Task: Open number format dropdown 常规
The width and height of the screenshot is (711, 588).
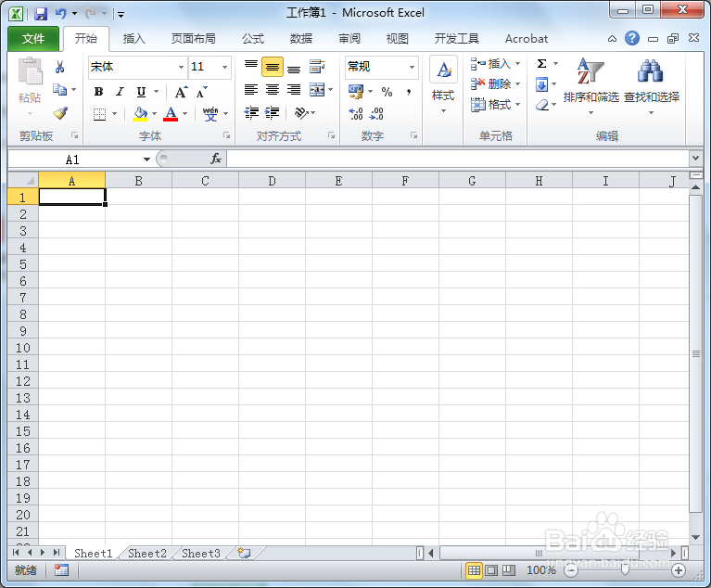Action: [x=412, y=67]
